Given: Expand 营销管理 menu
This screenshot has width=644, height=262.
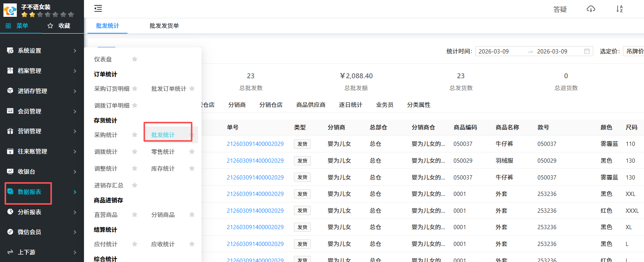Looking at the screenshot, I should (x=42, y=131).
